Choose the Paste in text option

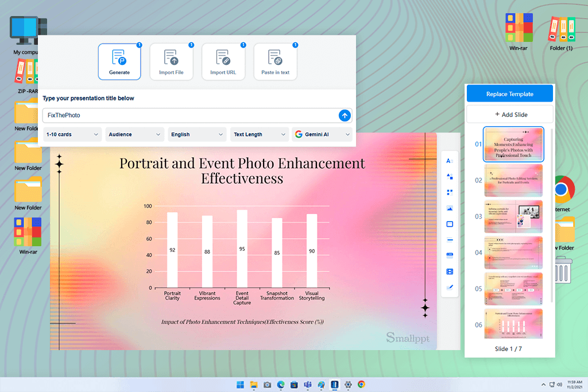click(x=275, y=61)
